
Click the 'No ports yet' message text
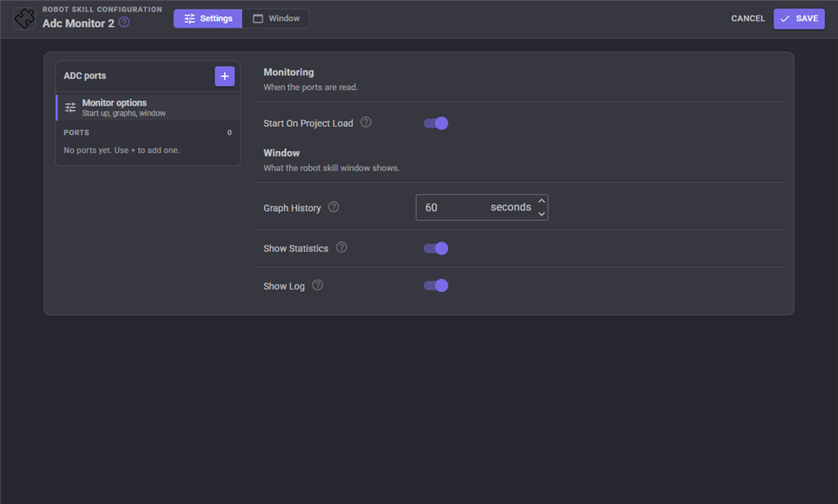pyautogui.click(x=122, y=151)
